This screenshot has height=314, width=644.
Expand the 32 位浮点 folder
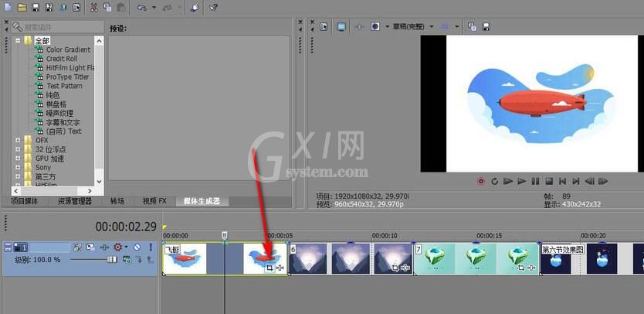tap(18, 149)
